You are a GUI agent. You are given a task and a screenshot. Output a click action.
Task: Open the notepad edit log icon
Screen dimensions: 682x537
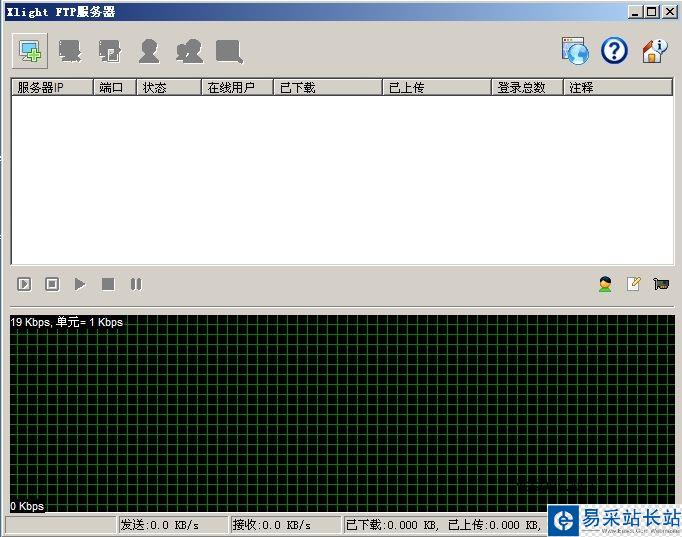point(633,284)
